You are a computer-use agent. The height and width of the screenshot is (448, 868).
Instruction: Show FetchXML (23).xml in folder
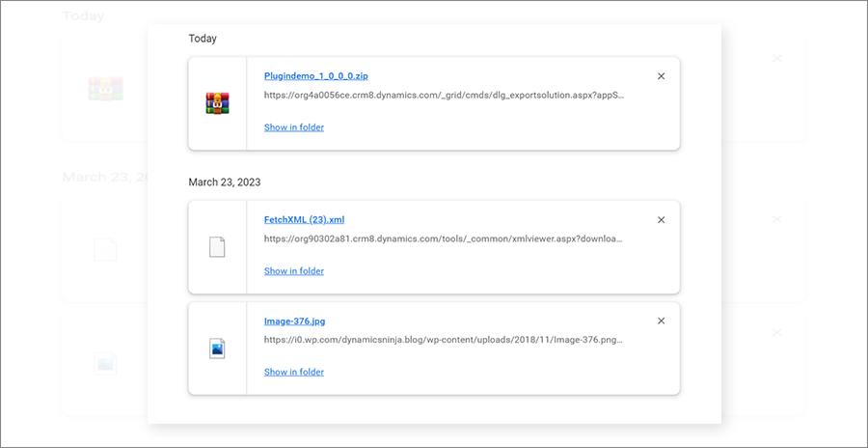coord(294,271)
